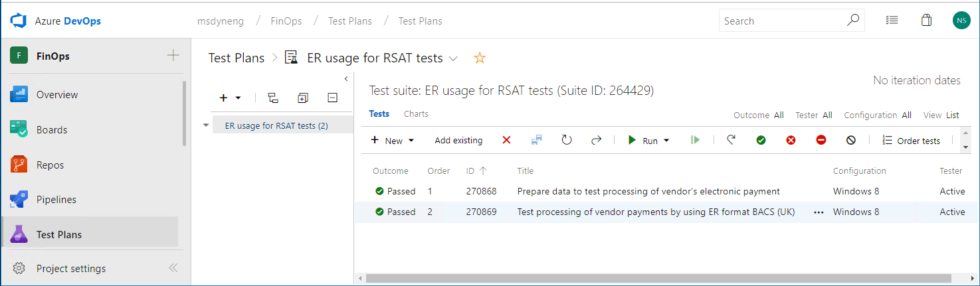This screenshot has height=286, width=980.
Task: Expand all suites icon in tree toolbar
Action: [303, 98]
